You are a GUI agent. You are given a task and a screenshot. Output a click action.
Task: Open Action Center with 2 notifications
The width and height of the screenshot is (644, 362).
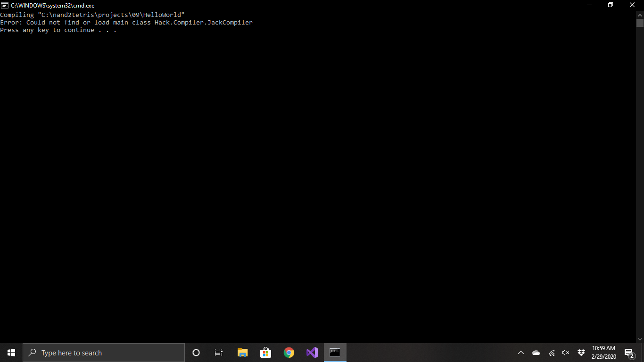[629, 353]
